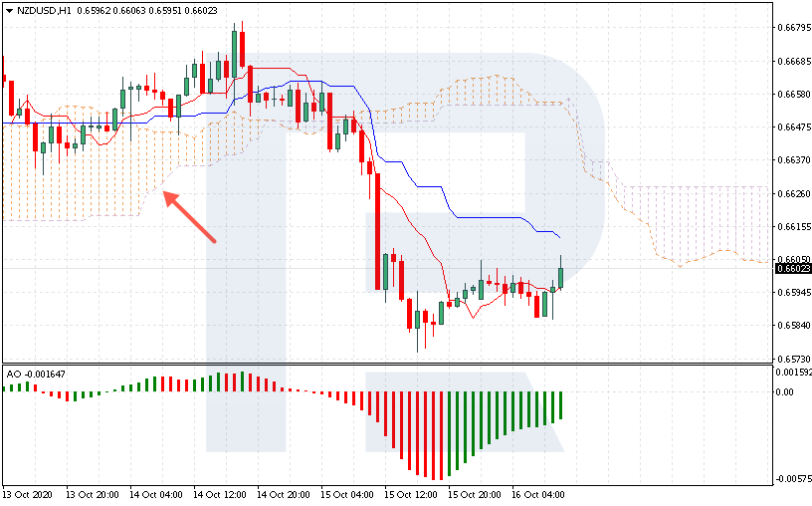Select the red arrow annotation
812x506 pixels.
tap(190, 217)
